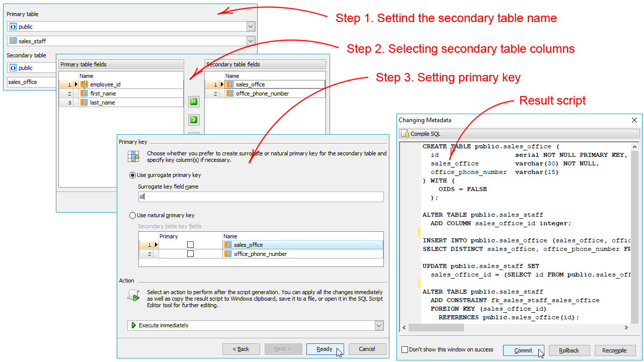
Task: Select Use surrogate primary key option
Action: point(133,175)
